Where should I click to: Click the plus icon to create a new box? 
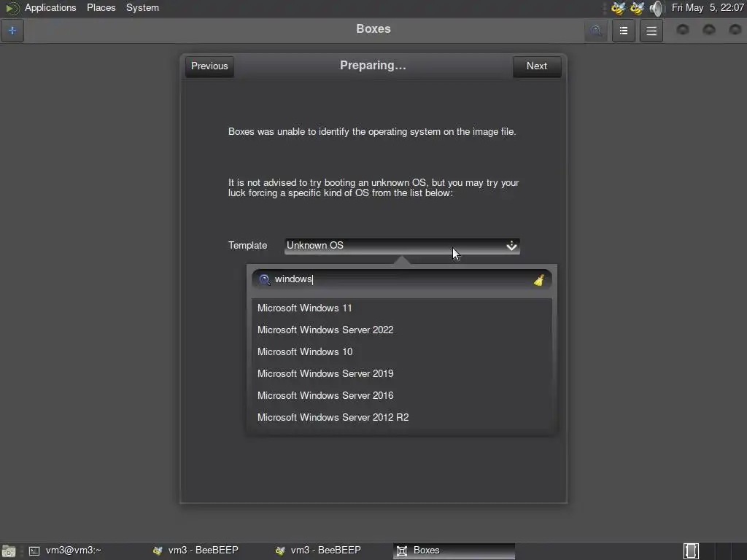(12, 31)
